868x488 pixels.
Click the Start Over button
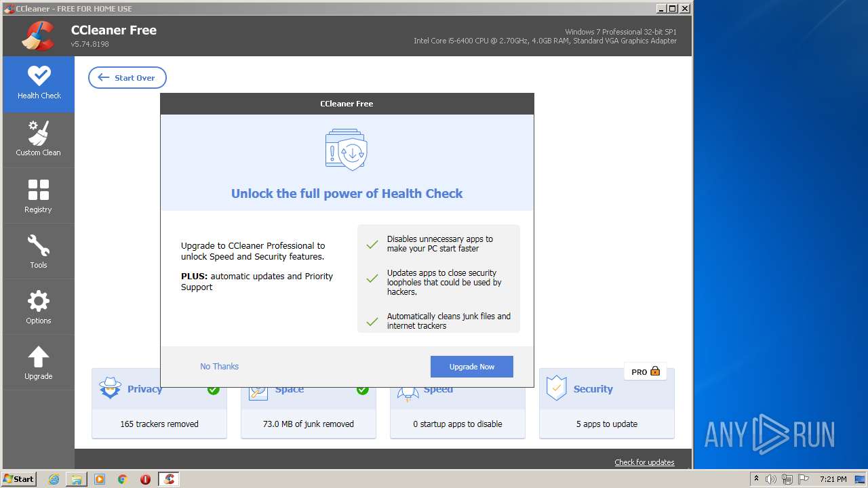[127, 77]
